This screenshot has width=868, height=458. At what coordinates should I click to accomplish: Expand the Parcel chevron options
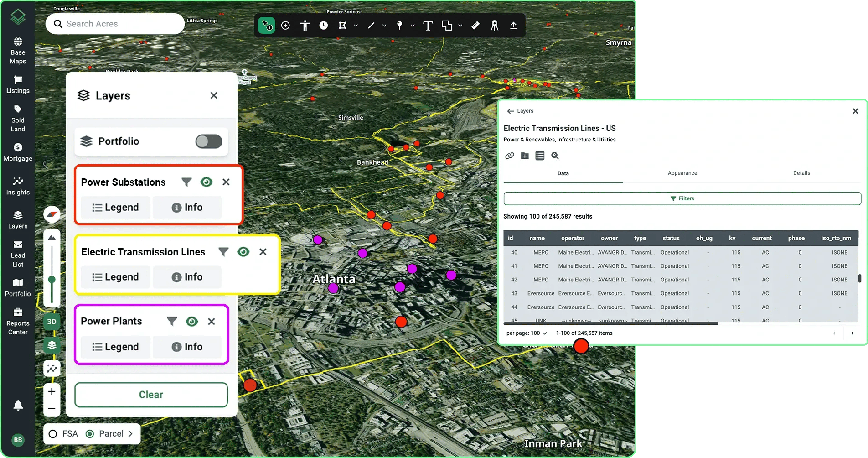[x=130, y=434]
